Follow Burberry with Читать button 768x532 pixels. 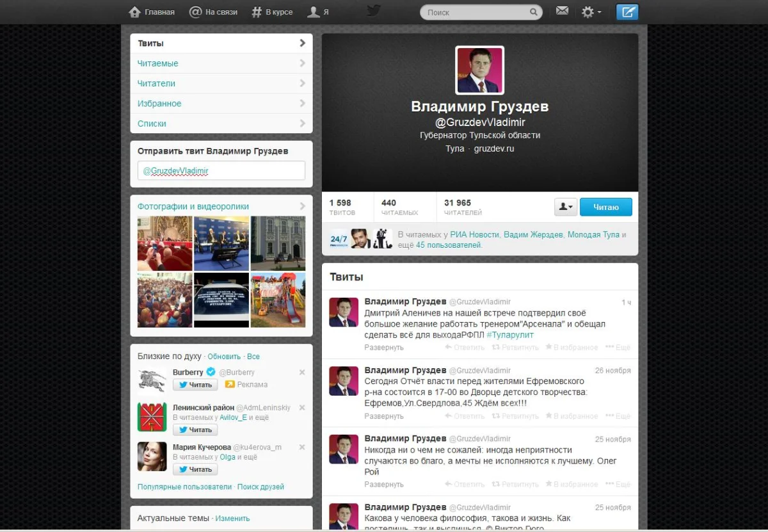195,385
